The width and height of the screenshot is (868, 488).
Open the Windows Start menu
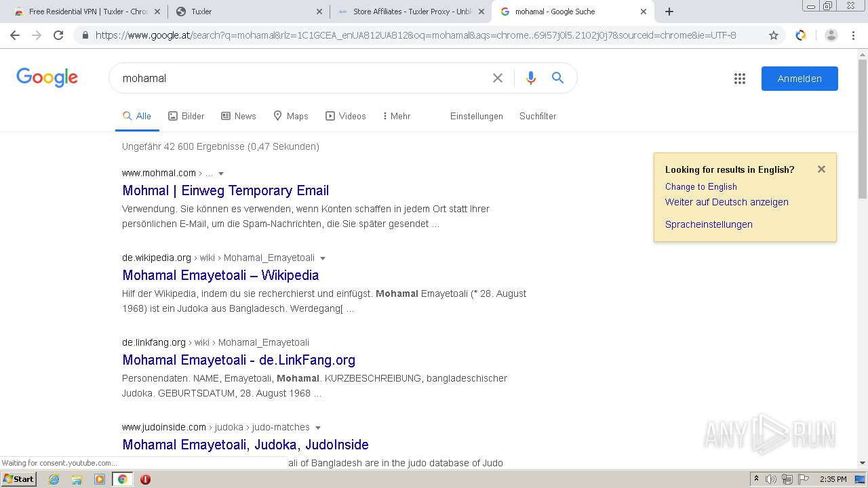click(19, 479)
